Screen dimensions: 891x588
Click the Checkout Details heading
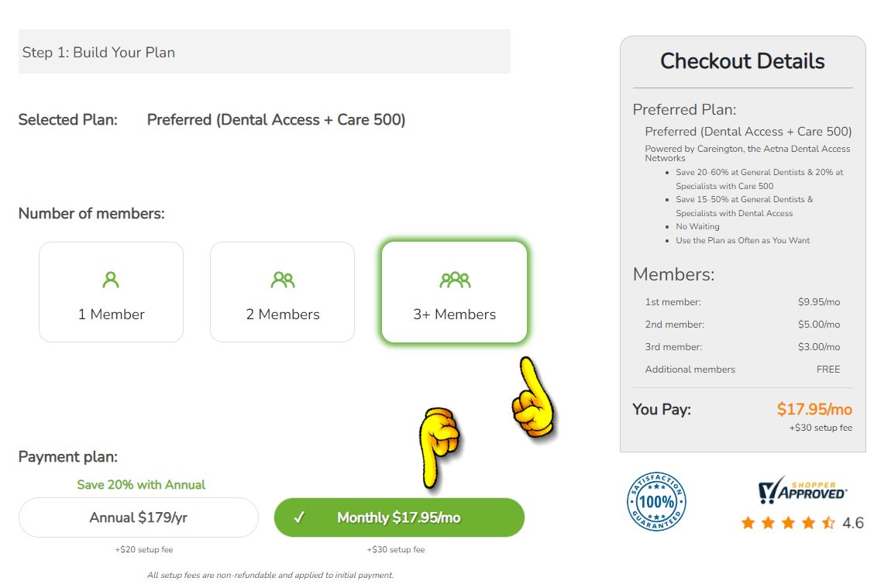tap(742, 61)
